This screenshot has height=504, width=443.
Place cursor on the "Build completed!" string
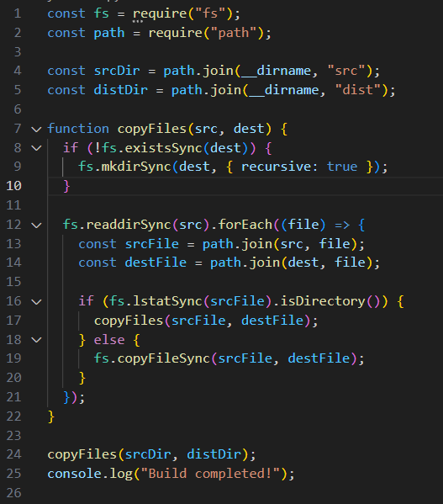pyautogui.click(x=210, y=474)
